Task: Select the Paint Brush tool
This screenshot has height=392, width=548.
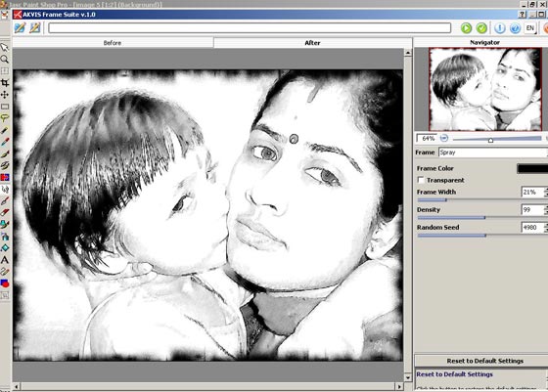Action: [5, 153]
